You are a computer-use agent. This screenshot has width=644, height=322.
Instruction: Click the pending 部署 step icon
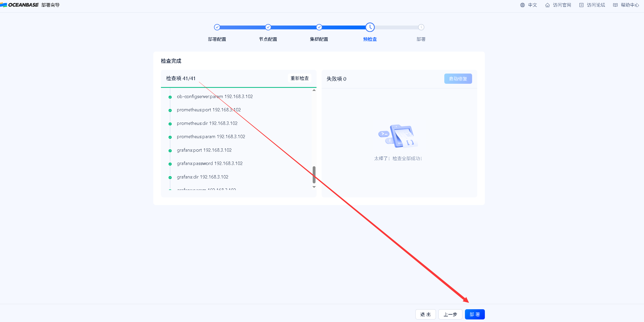point(421,27)
